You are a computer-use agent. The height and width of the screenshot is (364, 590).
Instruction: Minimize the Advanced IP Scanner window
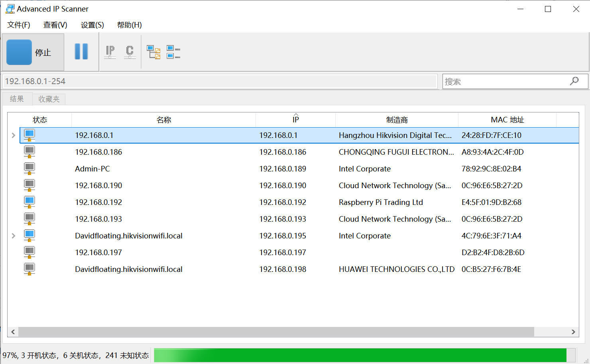point(520,9)
